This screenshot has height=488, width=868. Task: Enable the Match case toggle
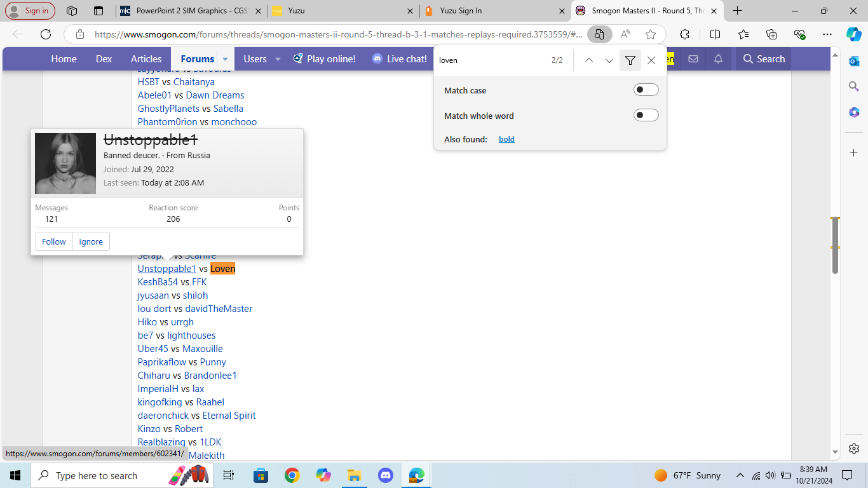[x=646, y=90]
